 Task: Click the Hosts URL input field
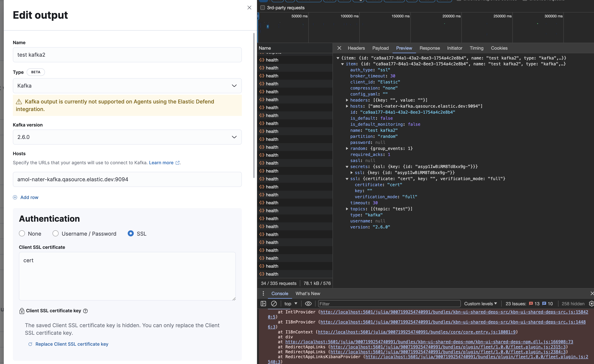127,179
